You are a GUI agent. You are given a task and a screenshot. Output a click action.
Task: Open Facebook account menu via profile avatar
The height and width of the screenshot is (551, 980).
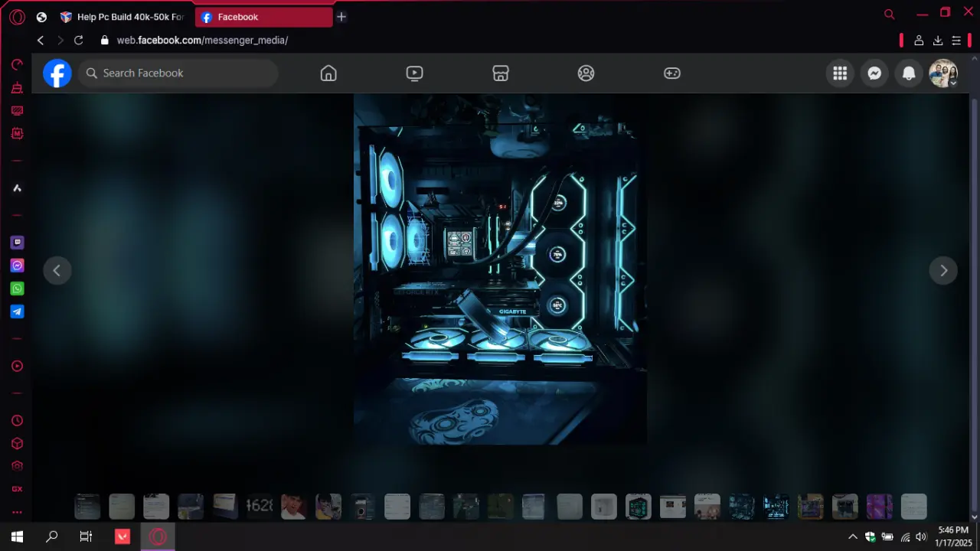coord(943,73)
